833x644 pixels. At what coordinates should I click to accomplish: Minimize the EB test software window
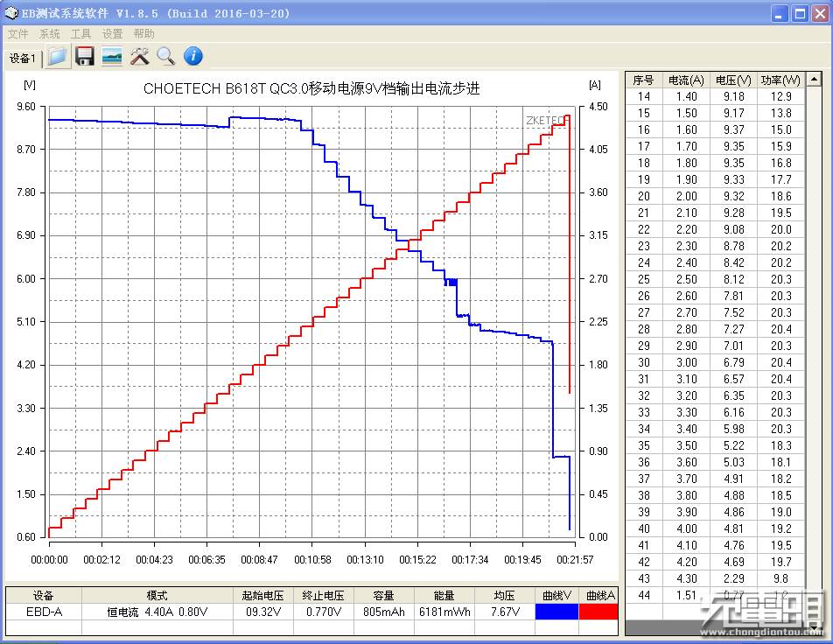780,14
